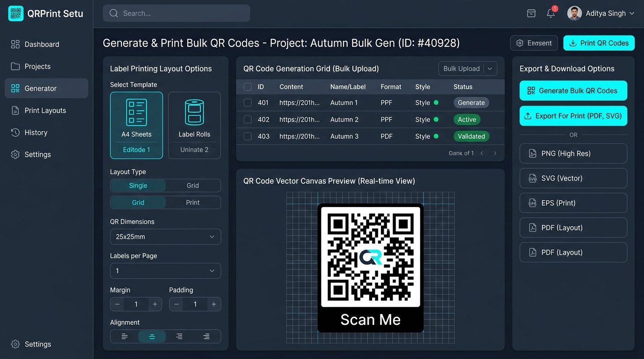Click the Search field
The height and width of the screenshot is (359, 644).
pos(176,14)
